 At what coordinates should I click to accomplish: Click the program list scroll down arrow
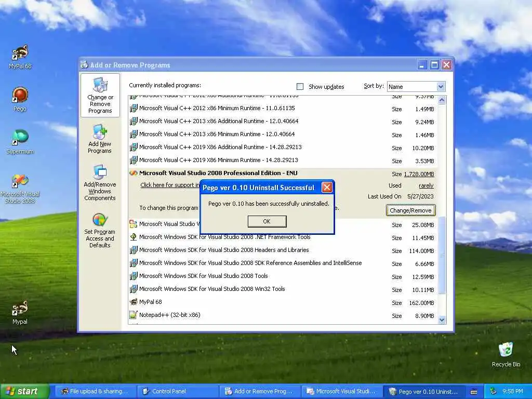point(442,320)
